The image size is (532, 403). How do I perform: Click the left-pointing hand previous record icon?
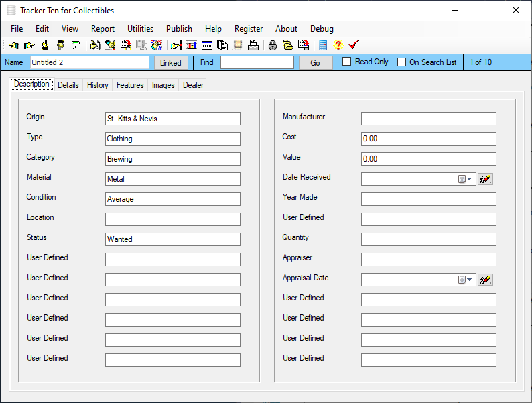pyautogui.click(x=13, y=46)
